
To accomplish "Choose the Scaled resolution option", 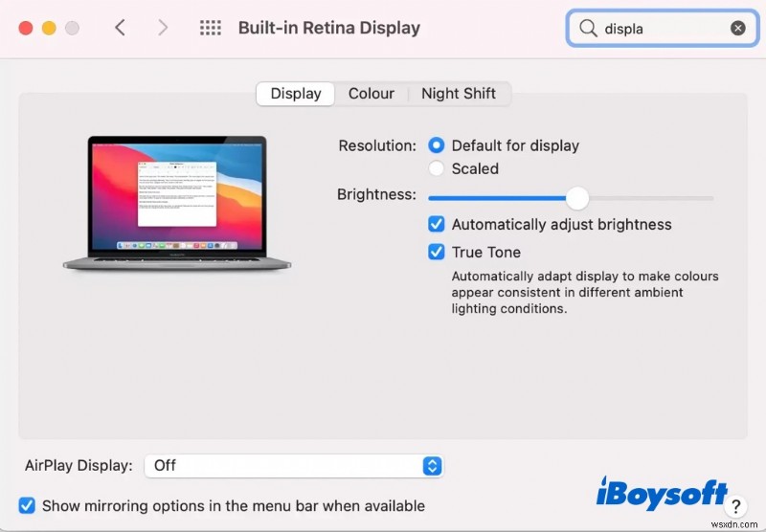I will [437, 168].
